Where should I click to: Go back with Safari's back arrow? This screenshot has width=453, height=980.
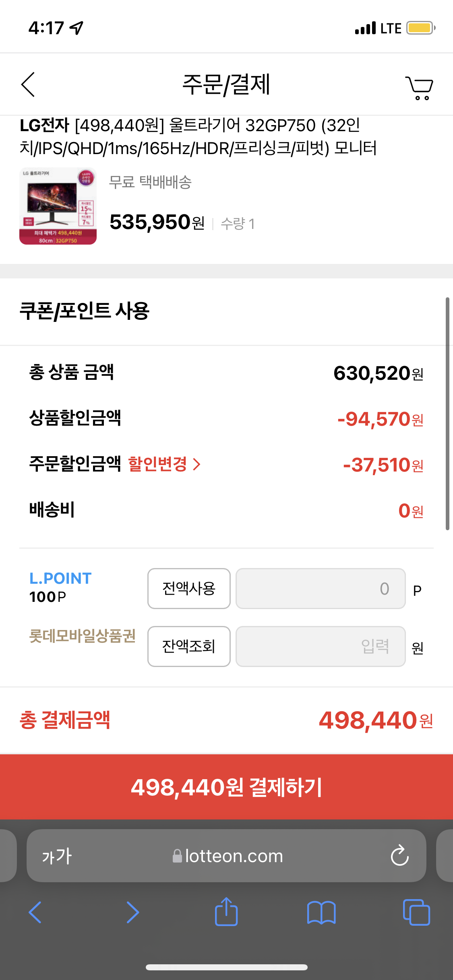[35, 912]
